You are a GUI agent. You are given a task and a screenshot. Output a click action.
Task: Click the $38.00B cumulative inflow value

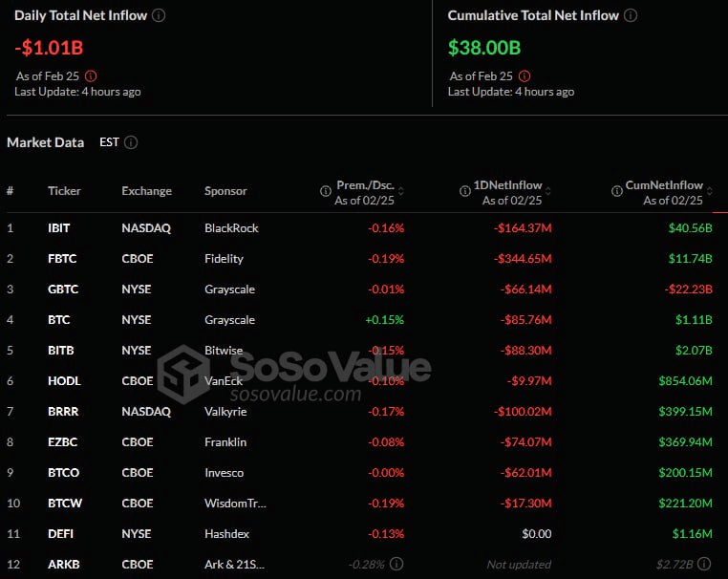tap(484, 48)
